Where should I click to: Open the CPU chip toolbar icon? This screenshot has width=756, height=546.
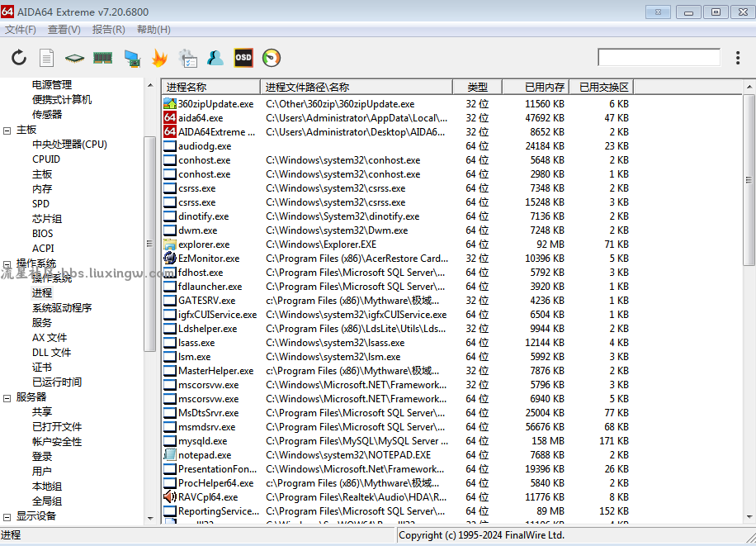tap(74, 59)
